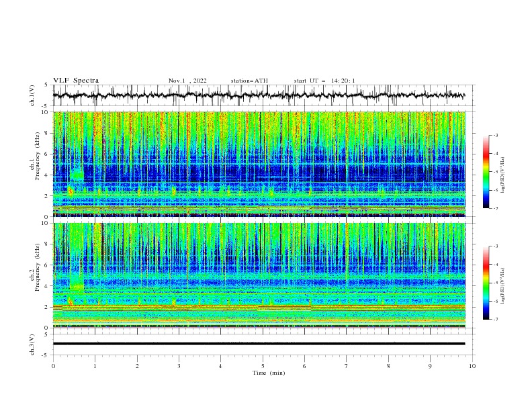Image resolution: width=532 pixels, height=411 pixels.
Task: Click the "VLF Spectra" title text
Action: pos(76,81)
